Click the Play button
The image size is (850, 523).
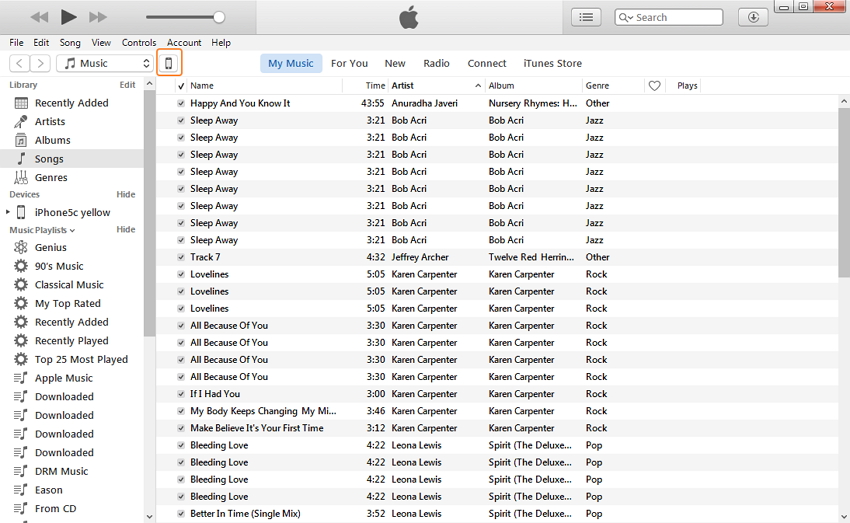click(x=68, y=17)
